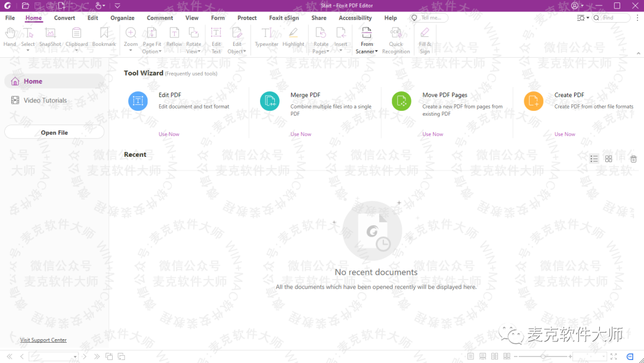Screen dimensions: 644x363
Task: Open the Protect tab
Action: 247,18
